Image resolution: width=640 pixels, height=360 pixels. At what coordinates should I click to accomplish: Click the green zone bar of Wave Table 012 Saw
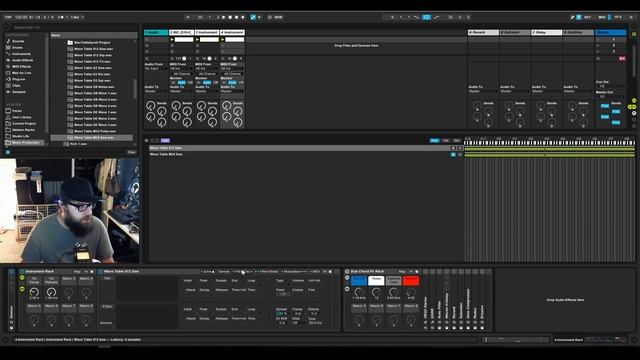(x=549, y=149)
